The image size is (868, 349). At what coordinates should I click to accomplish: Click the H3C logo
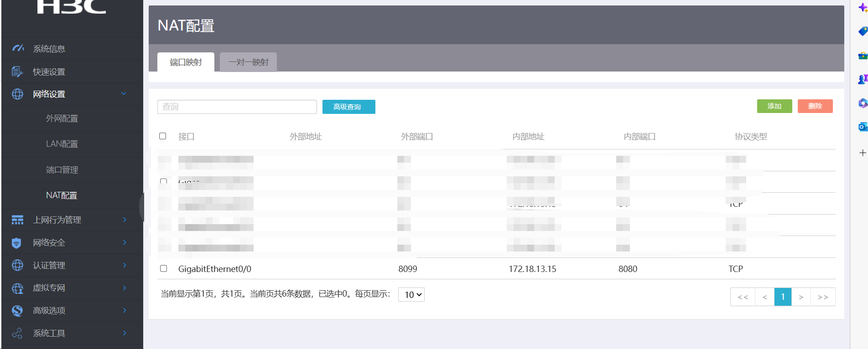(71, 7)
